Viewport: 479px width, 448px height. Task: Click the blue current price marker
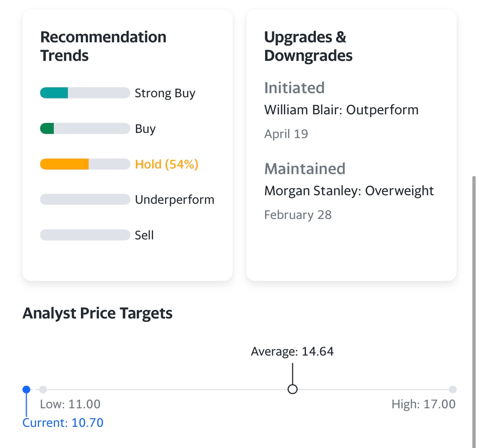tap(26, 389)
